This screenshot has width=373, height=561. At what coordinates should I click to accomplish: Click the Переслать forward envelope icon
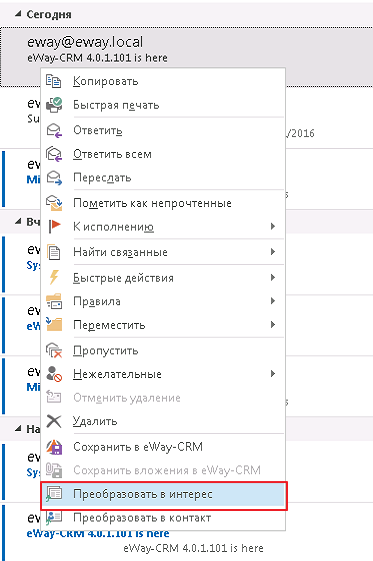[x=54, y=177]
